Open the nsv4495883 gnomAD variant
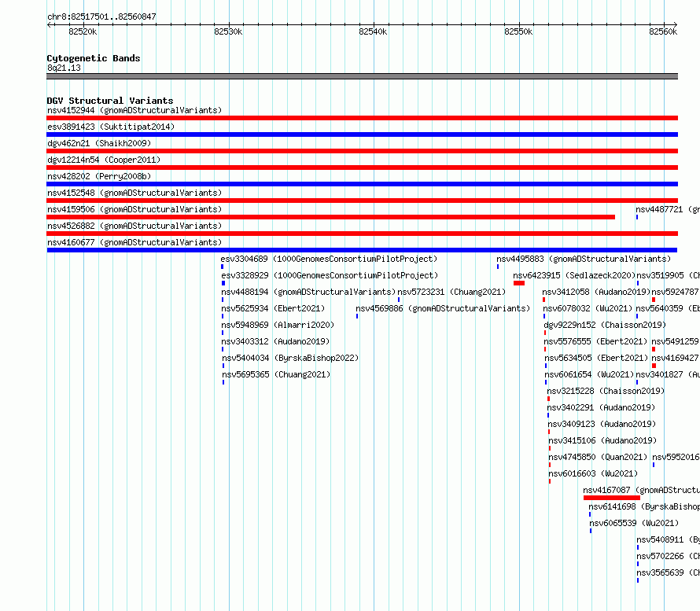The image size is (700, 611). pyautogui.click(x=584, y=259)
